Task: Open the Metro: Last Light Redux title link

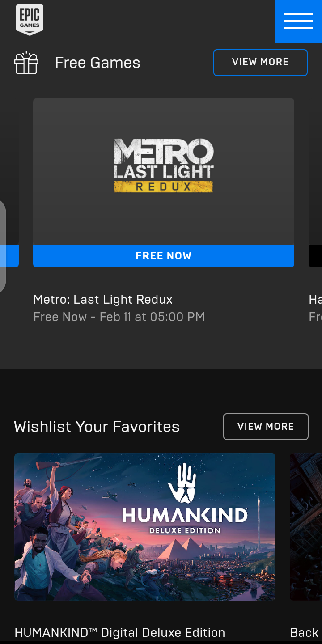Action: point(103,299)
